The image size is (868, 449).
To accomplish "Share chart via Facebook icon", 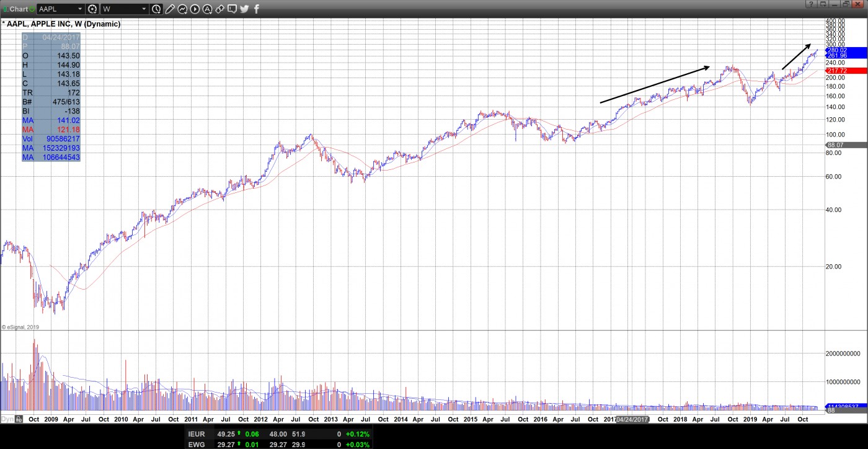I will pyautogui.click(x=257, y=9).
